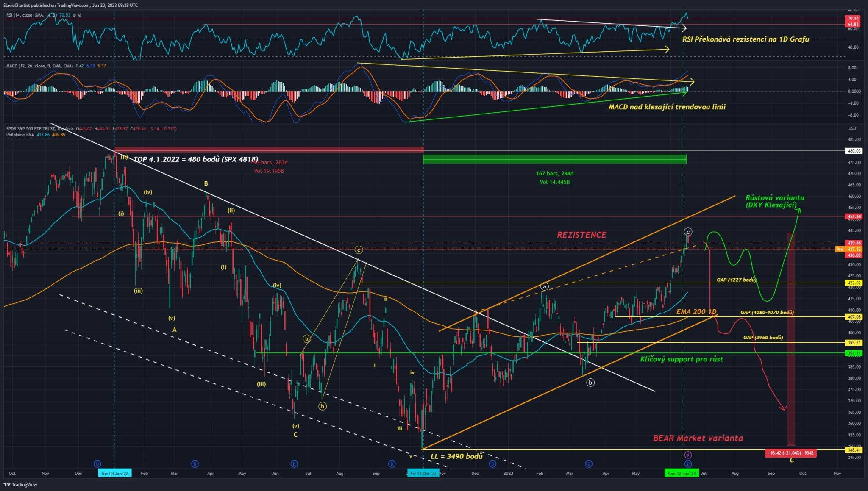Image resolution: width=868 pixels, height=491 pixels.
Task: Click the yellow circled 'a' wave label
Action: (306, 339)
